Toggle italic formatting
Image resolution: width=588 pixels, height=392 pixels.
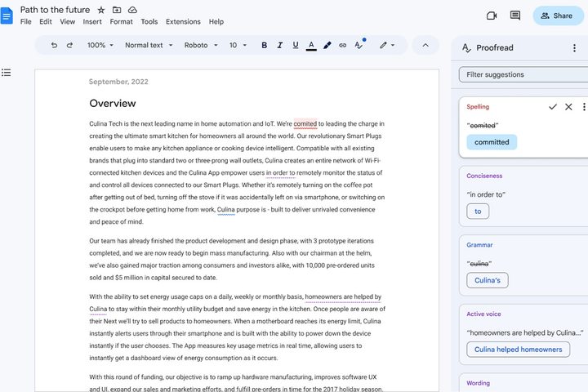click(280, 45)
